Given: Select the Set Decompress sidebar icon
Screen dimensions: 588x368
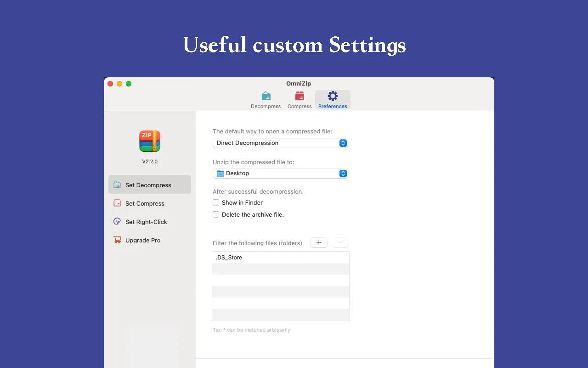Looking at the screenshot, I should click(x=118, y=184).
